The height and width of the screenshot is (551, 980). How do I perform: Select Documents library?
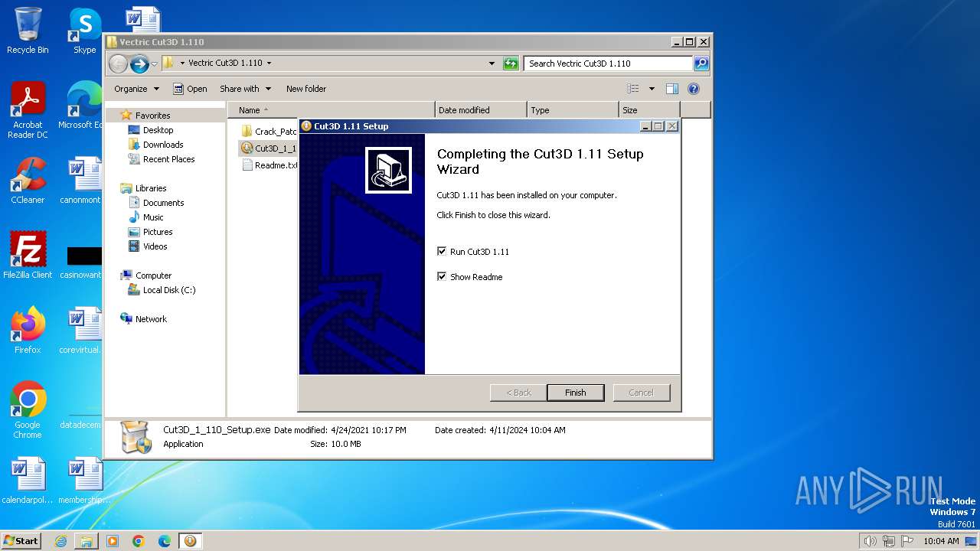click(x=163, y=203)
